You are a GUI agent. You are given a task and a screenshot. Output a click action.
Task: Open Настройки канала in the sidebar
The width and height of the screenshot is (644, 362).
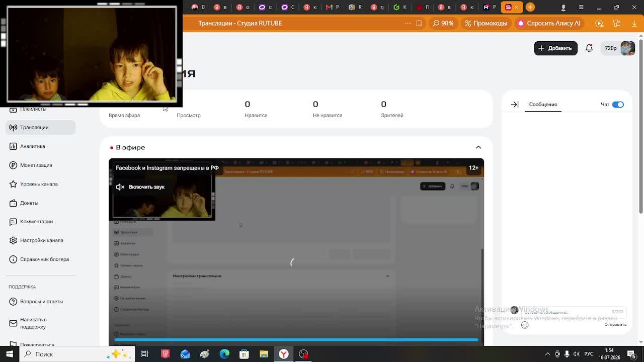click(x=41, y=240)
